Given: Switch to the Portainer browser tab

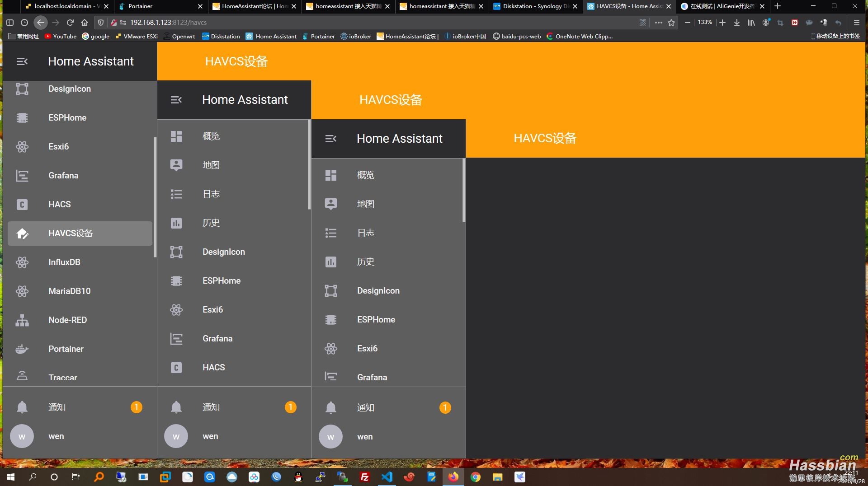Looking at the screenshot, I should click(160, 6).
